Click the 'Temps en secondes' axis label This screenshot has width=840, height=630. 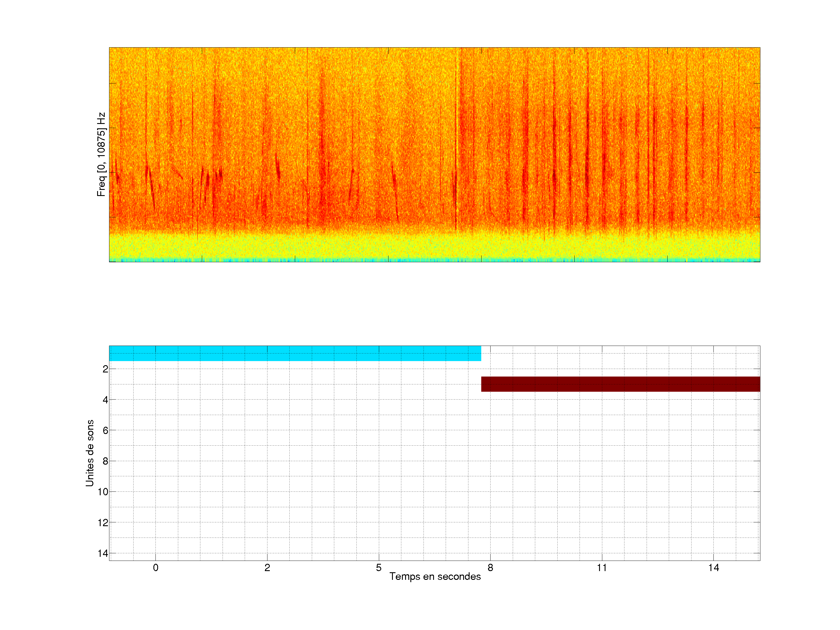point(435,576)
